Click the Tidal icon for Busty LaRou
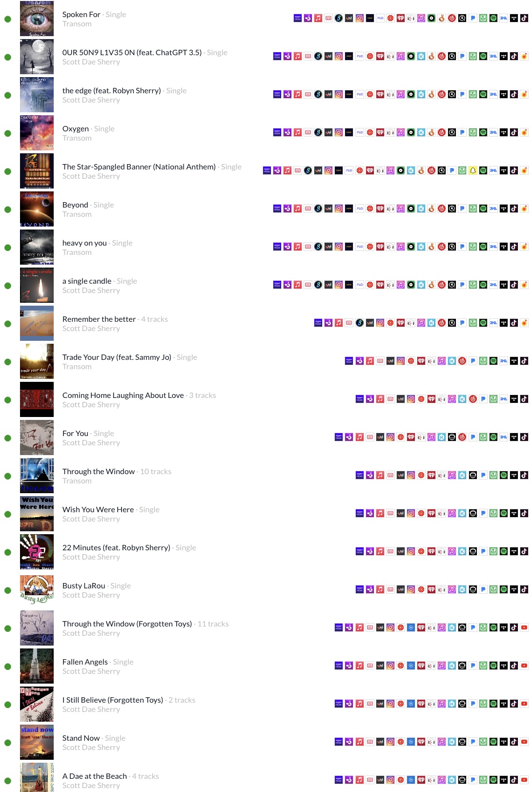Viewport: 532px width, 792px height. (x=514, y=589)
